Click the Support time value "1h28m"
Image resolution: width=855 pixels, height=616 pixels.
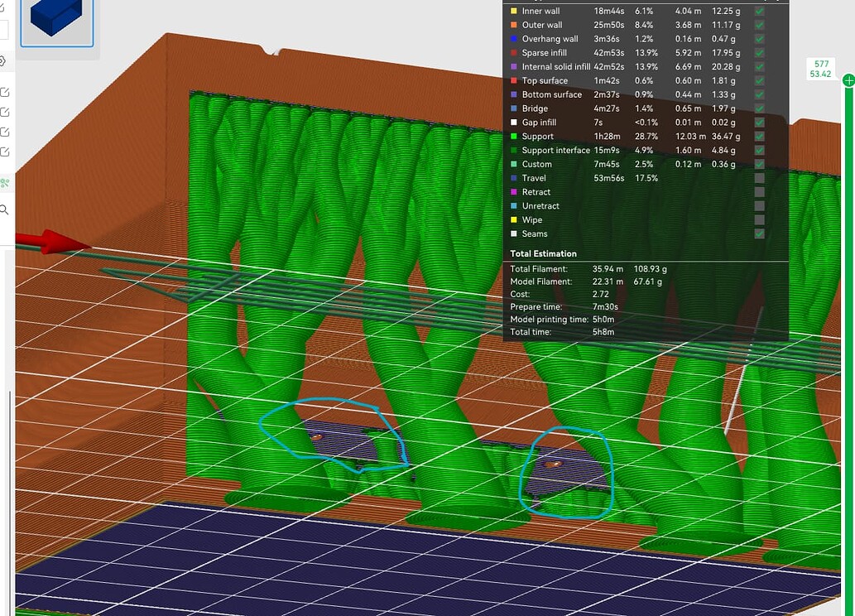pyautogui.click(x=607, y=137)
